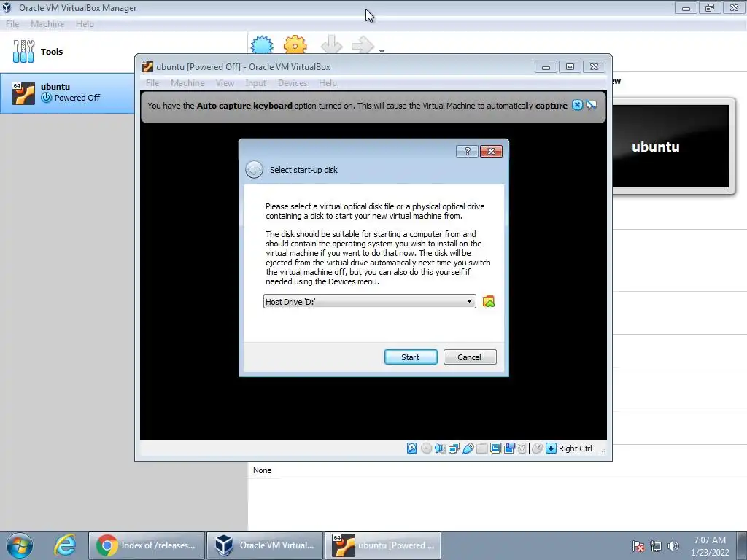The image size is (747, 560).
Task: Open the Devices menu in ubuntu VM window
Action: point(292,83)
